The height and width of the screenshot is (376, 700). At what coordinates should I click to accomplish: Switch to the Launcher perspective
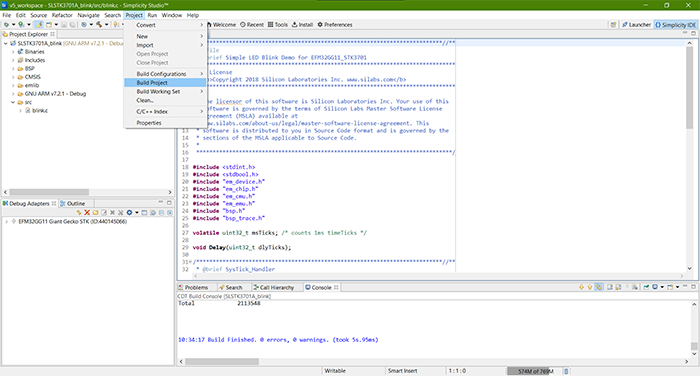636,25
